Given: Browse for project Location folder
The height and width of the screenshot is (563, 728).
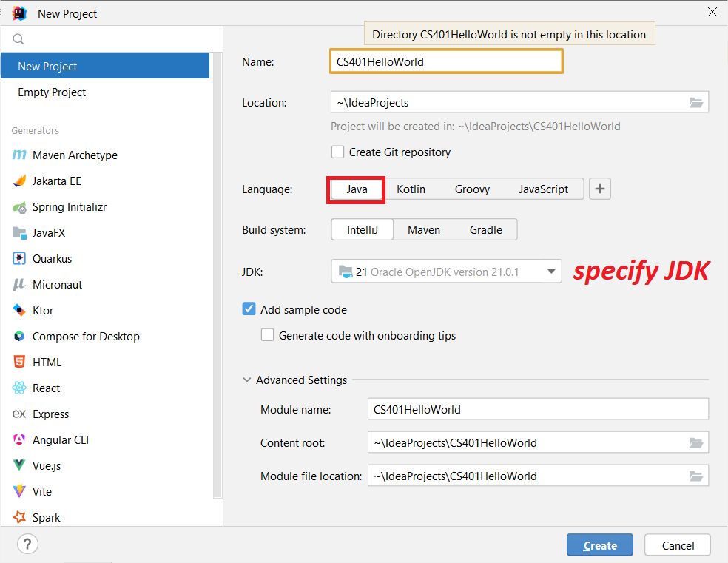Looking at the screenshot, I should (695, 103).
